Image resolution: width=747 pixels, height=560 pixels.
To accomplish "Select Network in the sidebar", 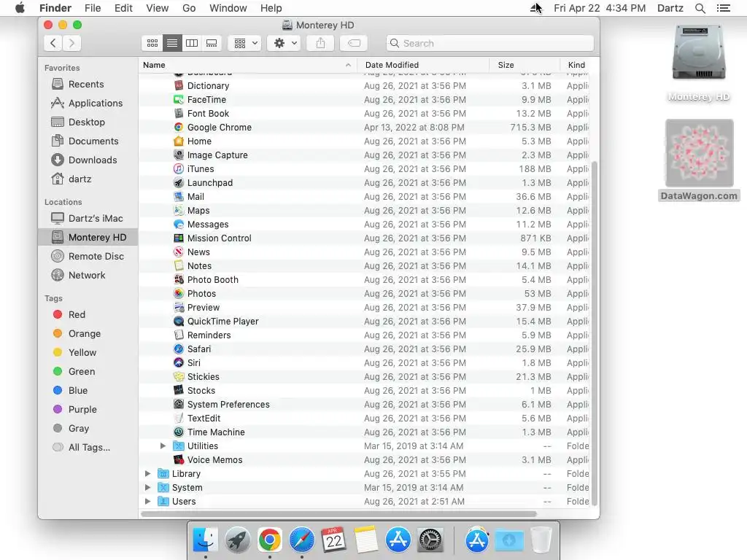I will [88, 275].
